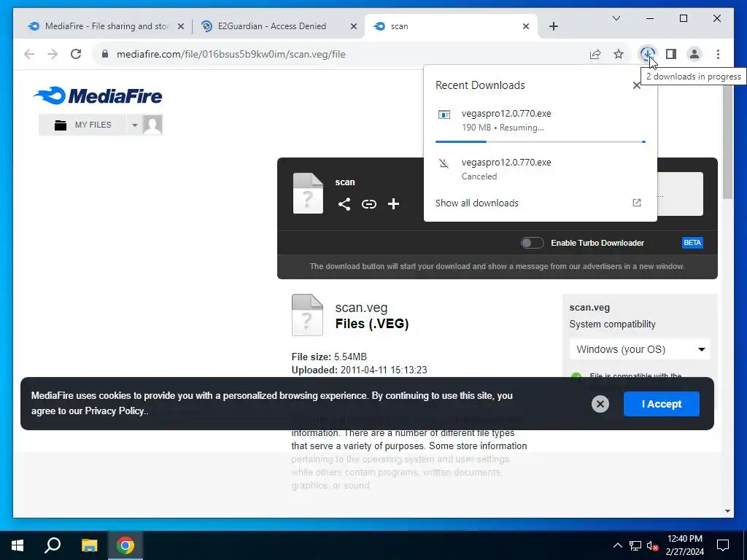
Task: Click the copy link icon under scan
Action: 368,204
